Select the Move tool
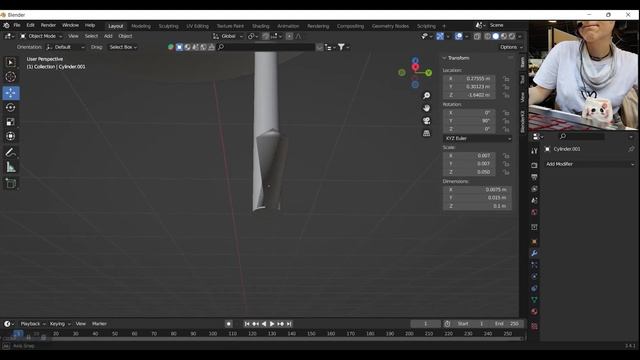The height and width of the screenshot is (360, 640). pyautogui.click(x=11, y=93)
